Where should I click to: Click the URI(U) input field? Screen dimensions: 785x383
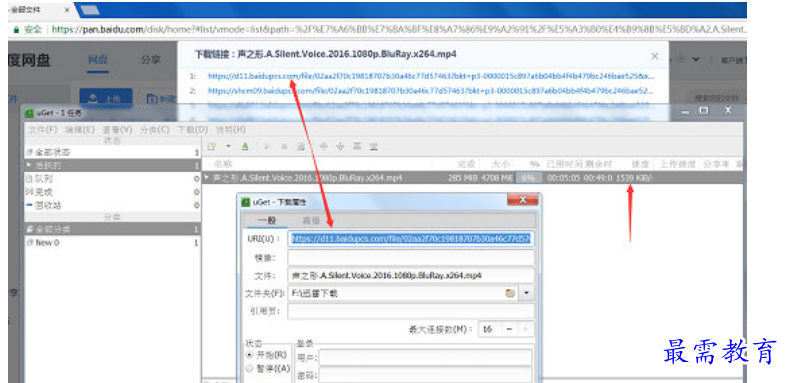click(411, 239)
